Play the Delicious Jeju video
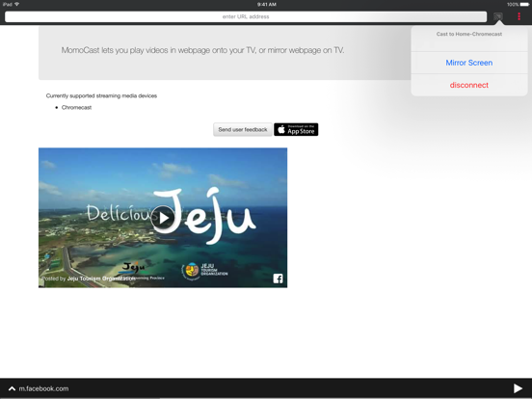Viewport: 532px width, 399px height. click(x=163, y=218)
